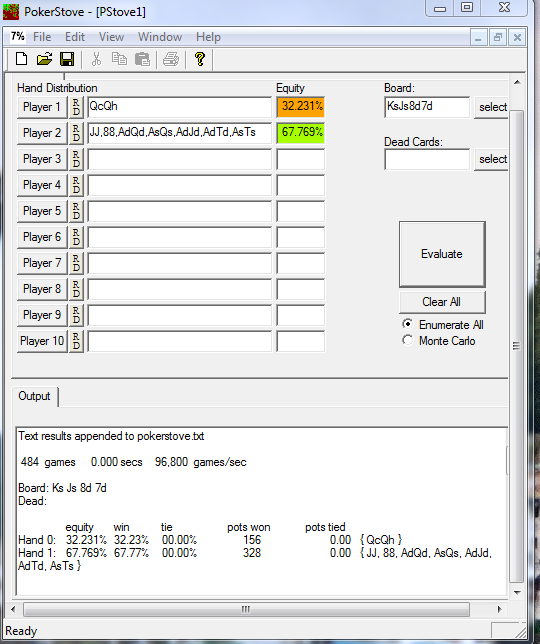Click the Player 2 button
The image size is (540, 644).
42,133
